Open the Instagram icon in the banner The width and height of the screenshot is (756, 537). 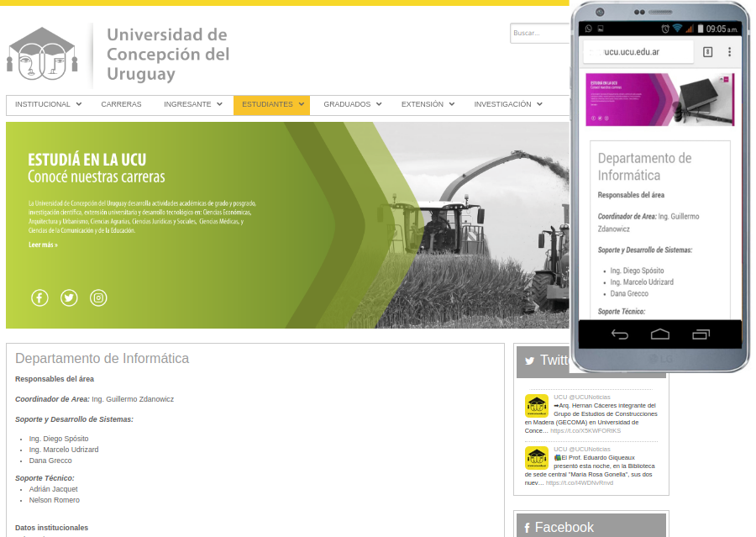coord(98,297)
